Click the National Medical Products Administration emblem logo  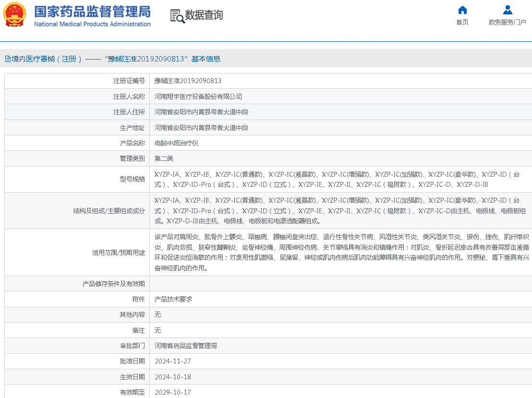click(x=15, y=14)
